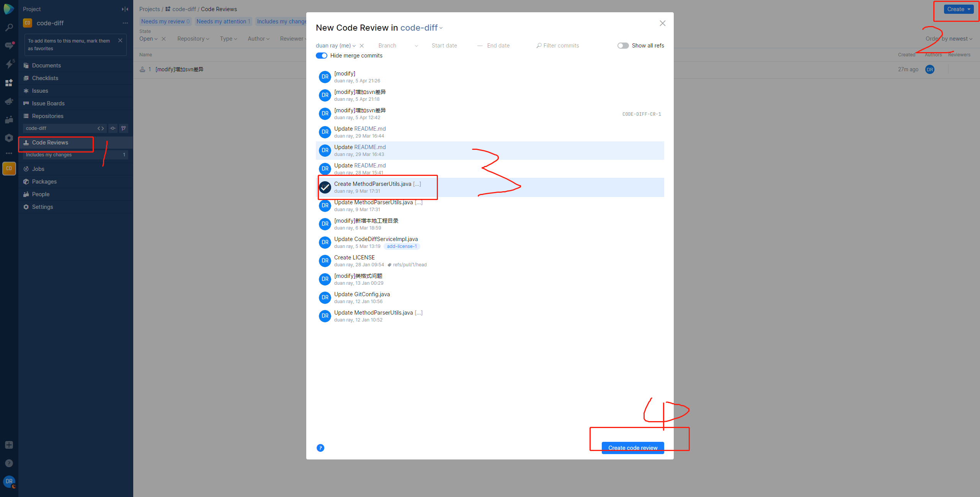Open the megaphone blog icon

pos(9,101)
